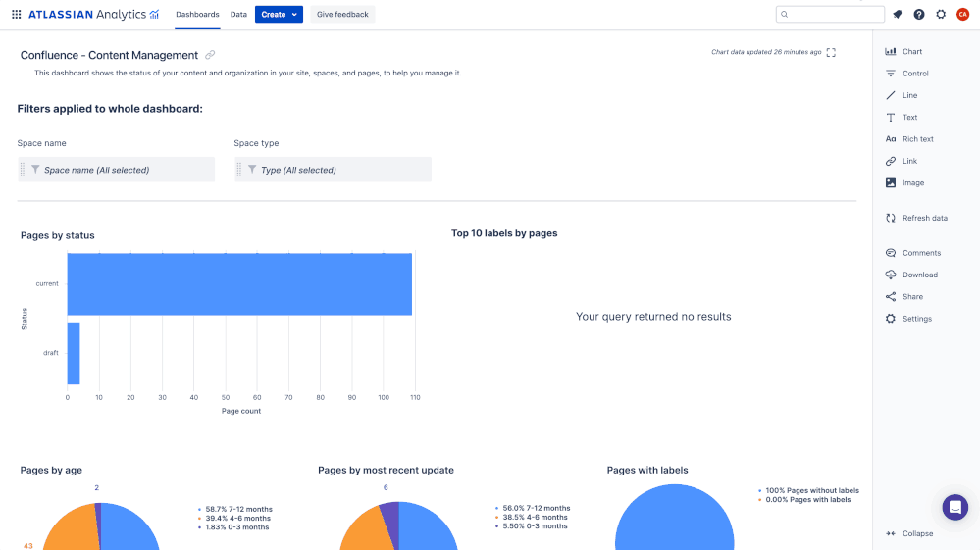Viewport: 980px width, 550px height.
Task: Add Rich text from sidebar
Action: pos(909,138)
